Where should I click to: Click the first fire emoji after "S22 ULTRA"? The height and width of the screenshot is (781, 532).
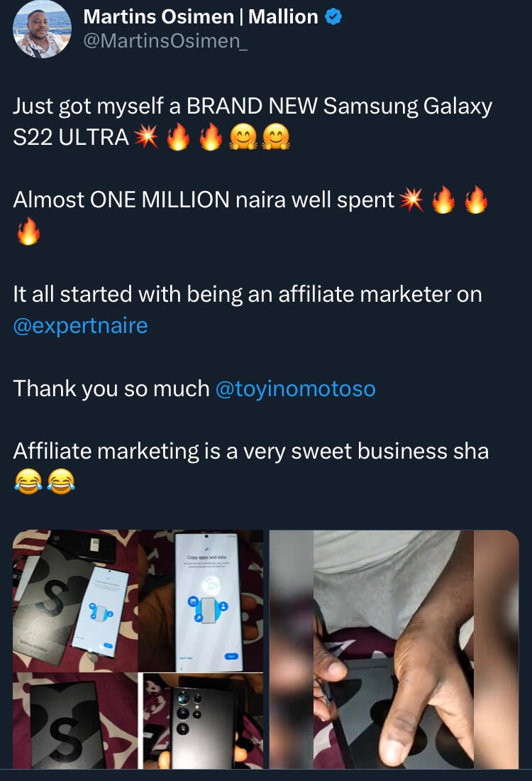click(179, 137)
